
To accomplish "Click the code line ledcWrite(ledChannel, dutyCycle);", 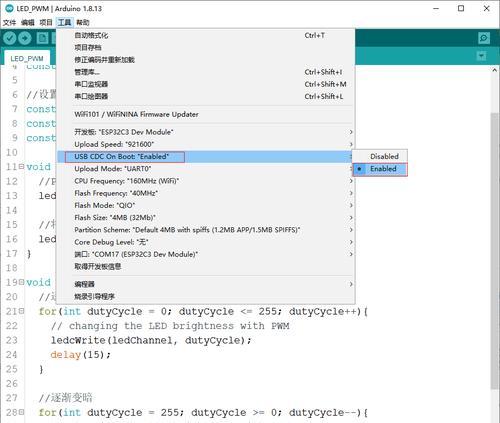I will tap(151, 340).
